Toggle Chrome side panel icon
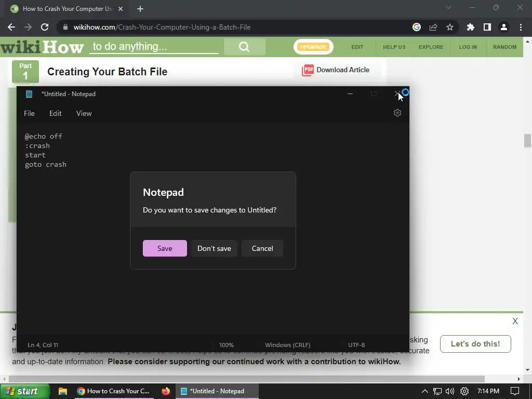Viewport: 532px width, 399px height. point(487,27)
